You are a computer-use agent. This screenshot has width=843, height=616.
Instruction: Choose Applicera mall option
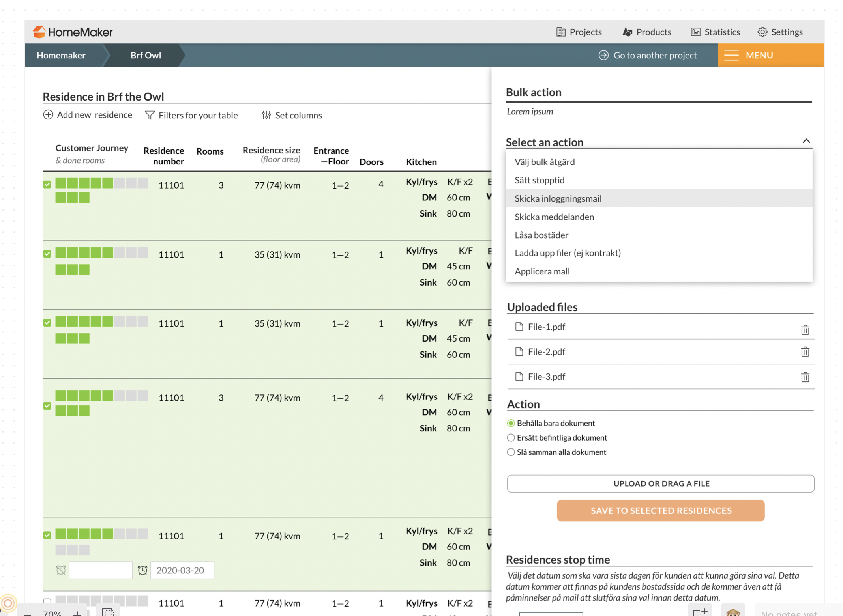click(x=659, y=271)
